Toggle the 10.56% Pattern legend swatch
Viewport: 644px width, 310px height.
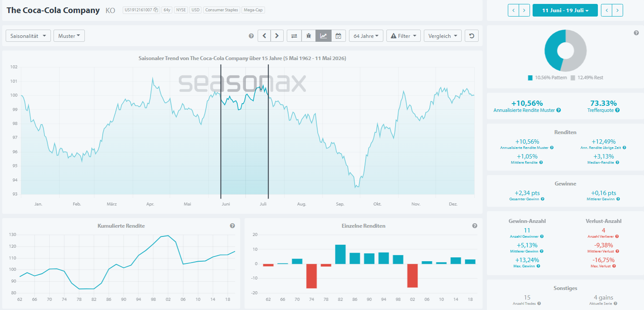[530, 77]
